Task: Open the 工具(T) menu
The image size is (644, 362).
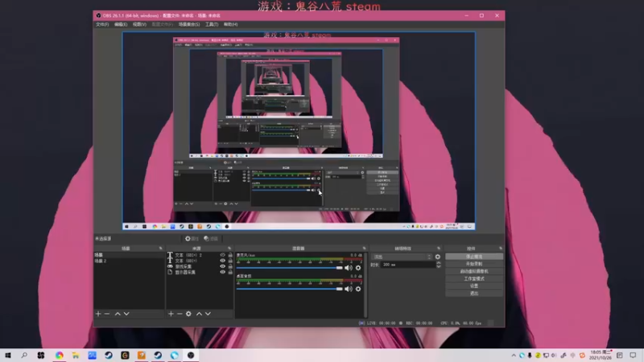Action: (x=212, y=25)
